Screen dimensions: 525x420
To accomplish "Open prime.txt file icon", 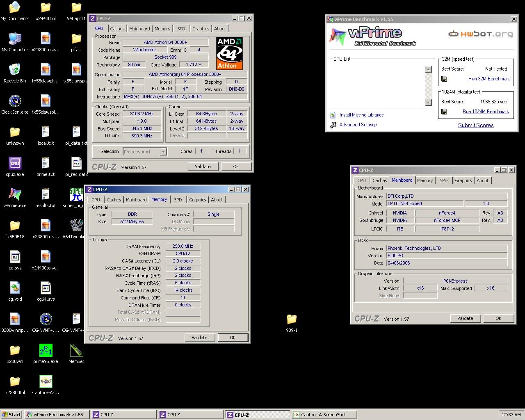I will click(x=46, y=163).
